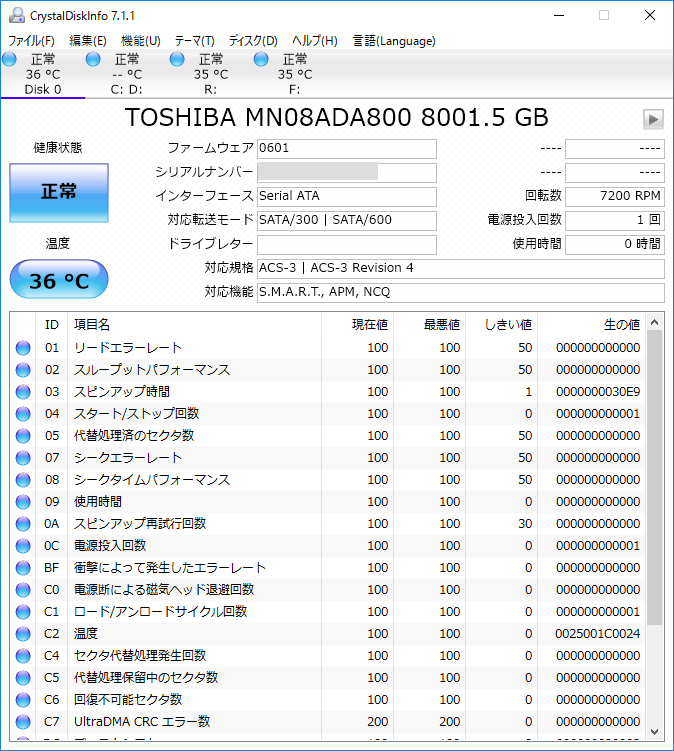Click the 36 °C temperature button
The image size is (674, 751).
pos(59,279)
